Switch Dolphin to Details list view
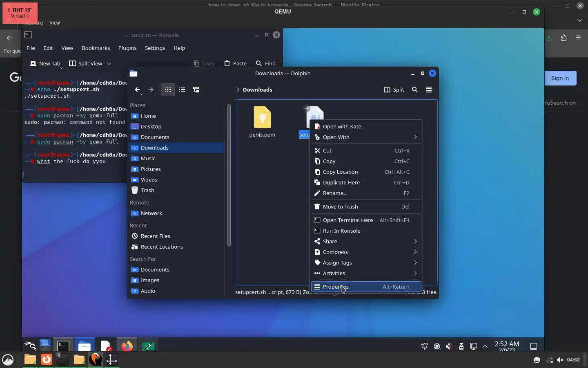This screenshot has width=588, height=368. [182, 90]
